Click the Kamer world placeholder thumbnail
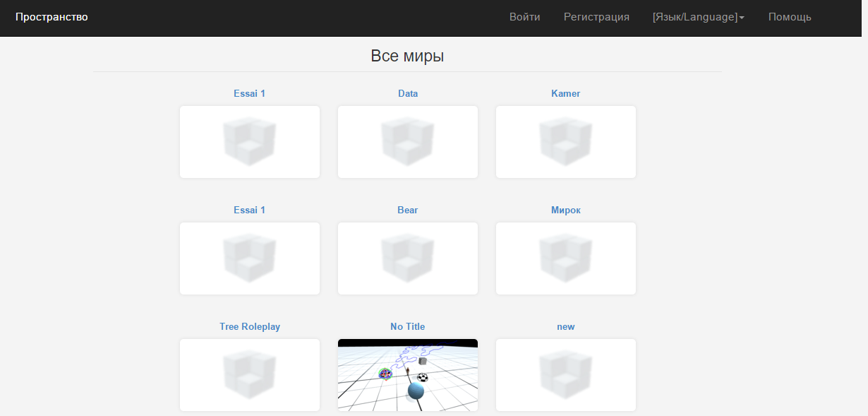The height and width of the screenshot is (416, 868). pyautogui.click(x=566, y=142)
